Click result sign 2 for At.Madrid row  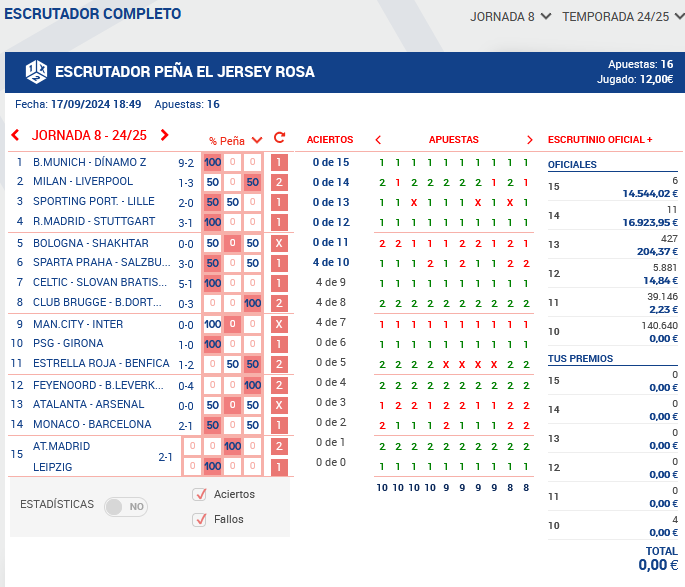[x=279, y=446]
